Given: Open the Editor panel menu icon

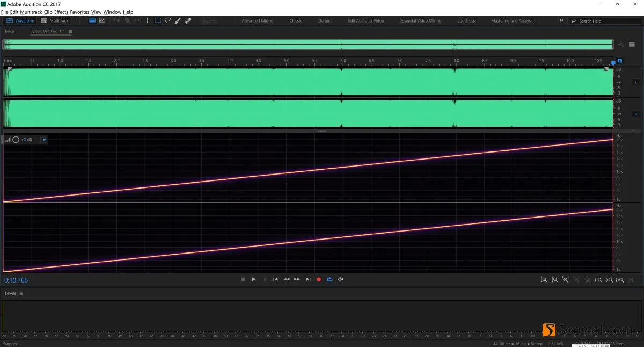Looking at the screenshot, I should click(71, 31).
